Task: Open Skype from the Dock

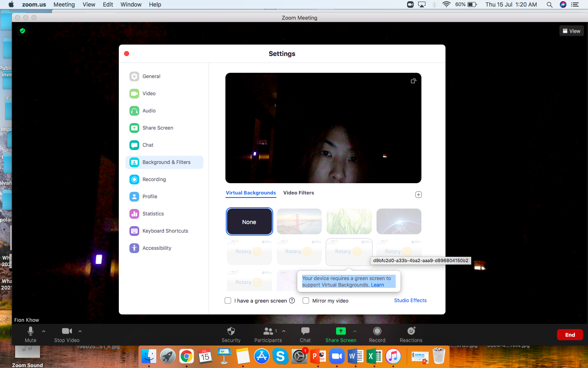Action: point(281,356)
